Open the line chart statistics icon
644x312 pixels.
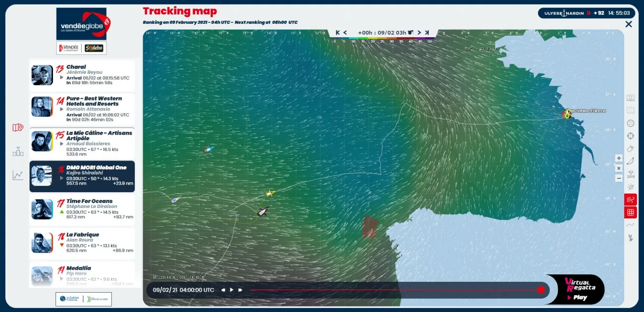[x=18, y=175]
